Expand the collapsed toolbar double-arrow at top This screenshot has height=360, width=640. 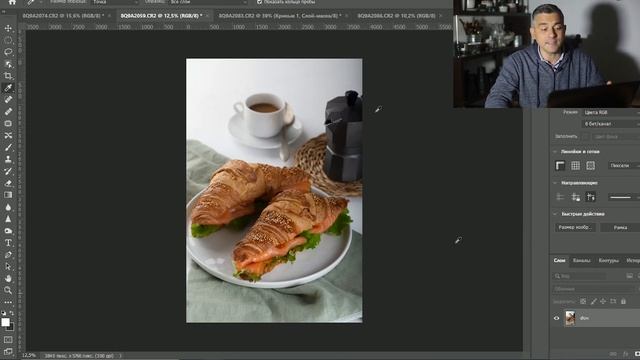4,11
